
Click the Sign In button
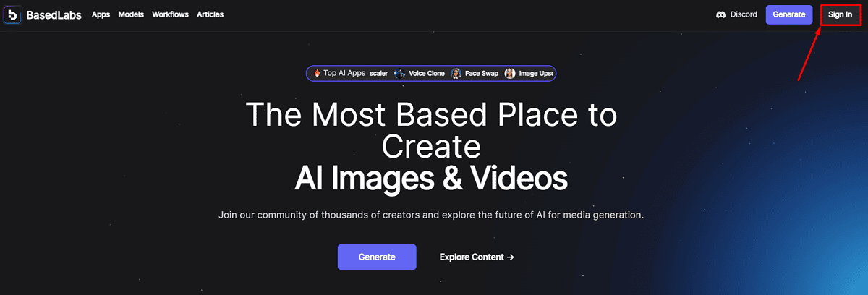[840, 14]
